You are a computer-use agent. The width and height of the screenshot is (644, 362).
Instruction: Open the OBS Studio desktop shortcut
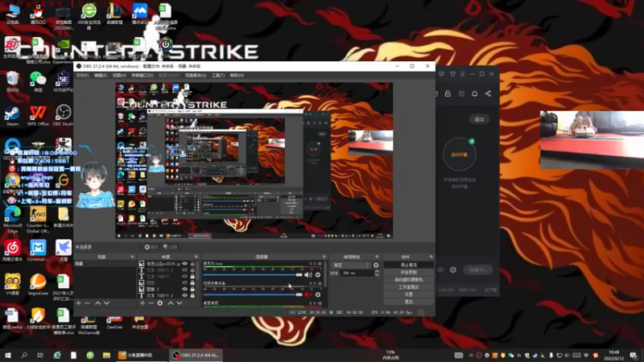pos(63,116)
